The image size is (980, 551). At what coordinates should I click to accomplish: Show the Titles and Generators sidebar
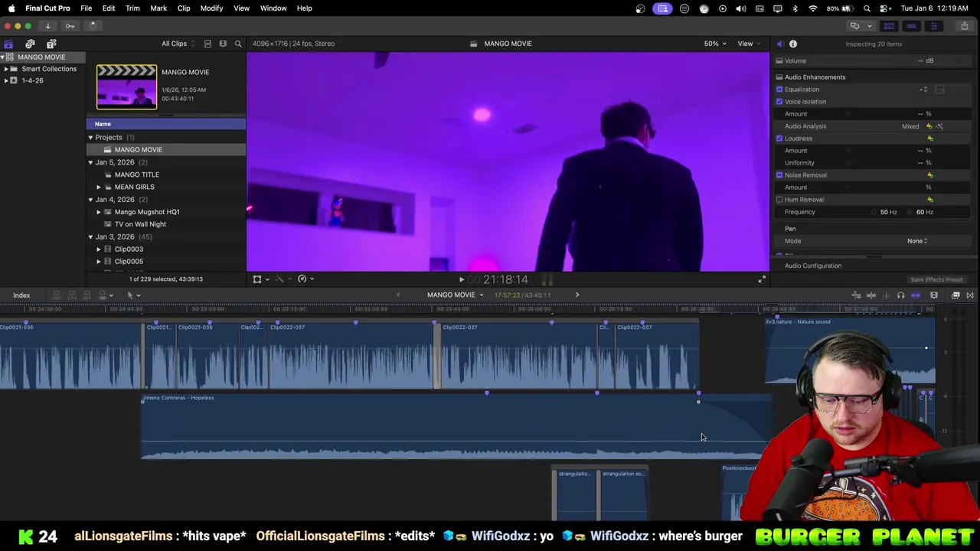[51, 44]
